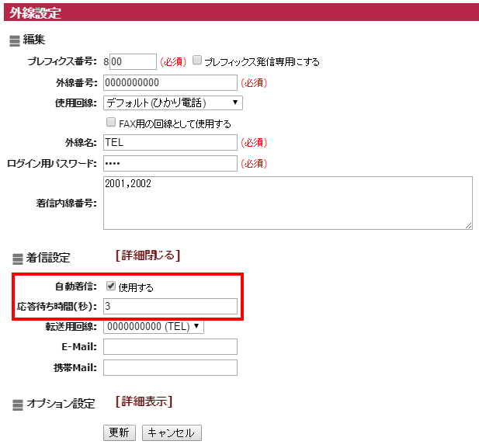
Task: Click the E-Mail input field
Action: pos(169,346)
